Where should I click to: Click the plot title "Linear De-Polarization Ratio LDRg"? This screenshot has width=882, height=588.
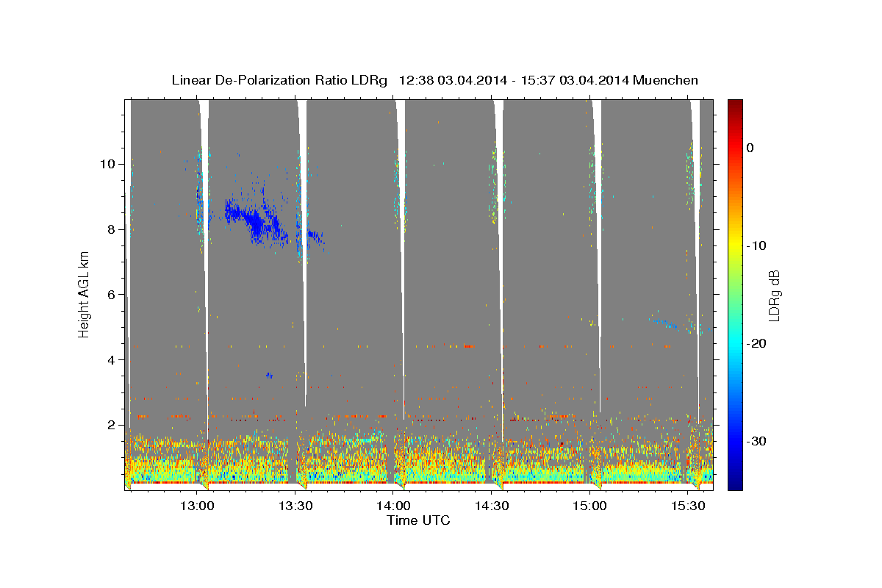pyautogui.click(x=279, y=80)
